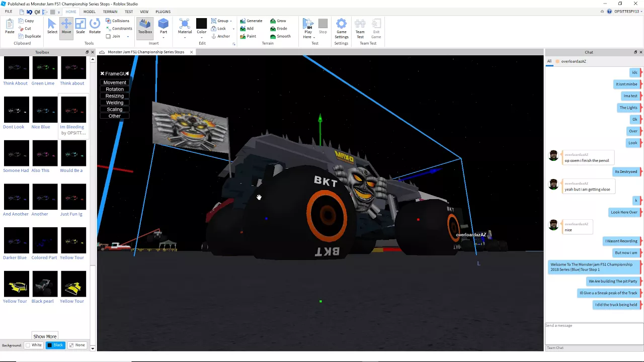Open the Material picker icon

pos(185,24)
